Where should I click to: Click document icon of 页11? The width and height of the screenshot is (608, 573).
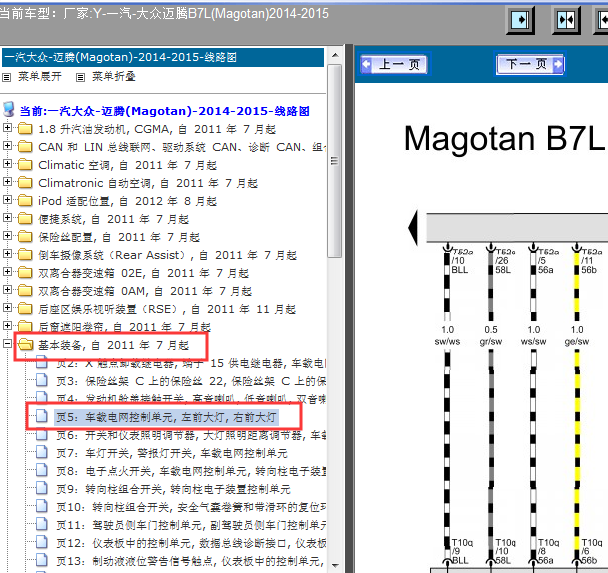[41, 525]
